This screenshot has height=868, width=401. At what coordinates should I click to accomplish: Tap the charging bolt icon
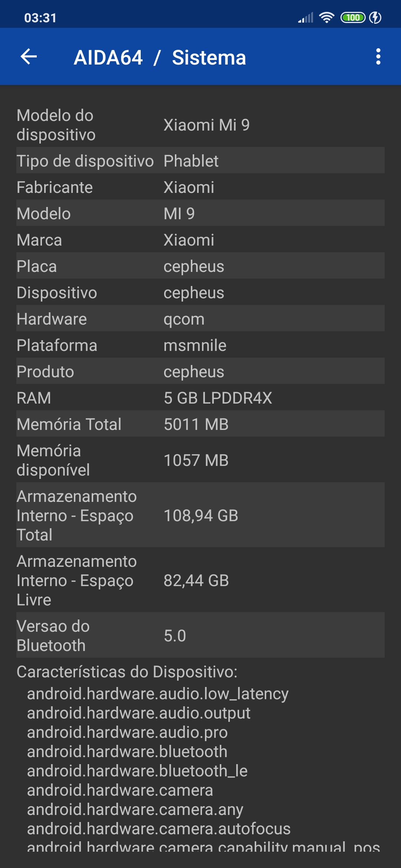click(375, 17)
